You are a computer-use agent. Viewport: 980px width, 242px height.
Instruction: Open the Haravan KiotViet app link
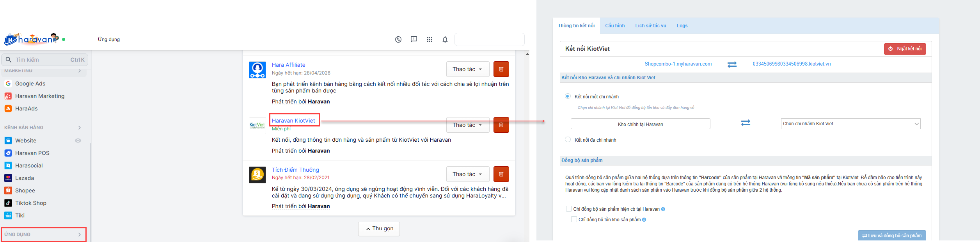point(293,121)
